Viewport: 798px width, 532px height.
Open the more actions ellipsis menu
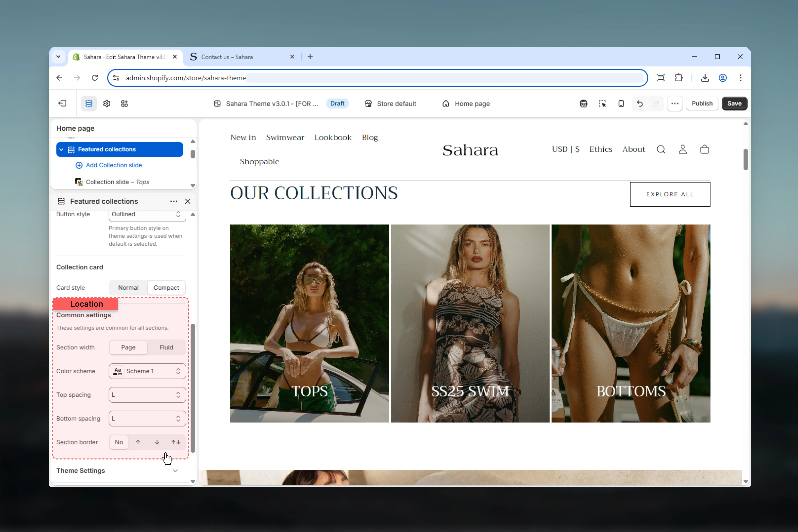click(x=675, y=103)
